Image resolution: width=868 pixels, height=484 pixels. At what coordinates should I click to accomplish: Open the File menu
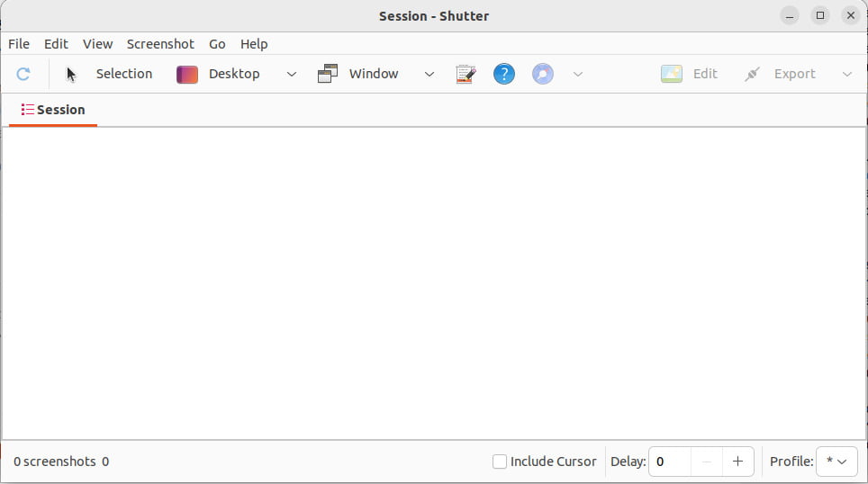point(19,44)
